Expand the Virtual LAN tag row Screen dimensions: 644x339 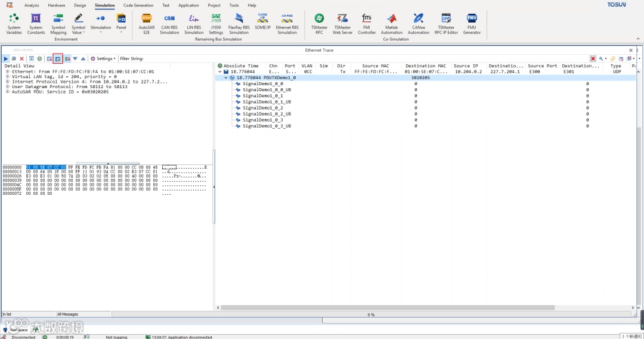tap(7, 76)
